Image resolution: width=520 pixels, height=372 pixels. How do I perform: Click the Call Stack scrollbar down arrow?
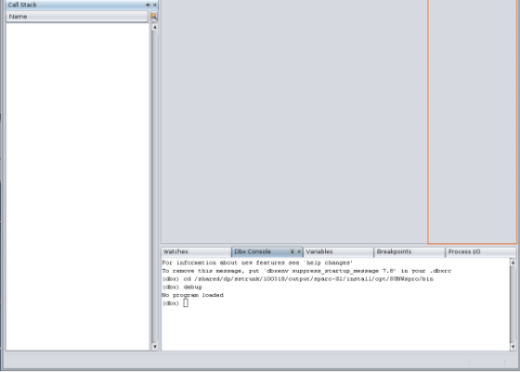click(154, 347)
